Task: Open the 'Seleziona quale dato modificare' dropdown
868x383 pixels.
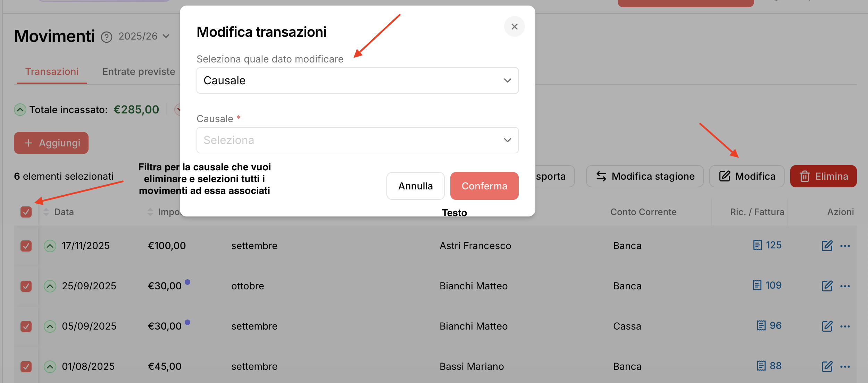Action: click(357, 80)
